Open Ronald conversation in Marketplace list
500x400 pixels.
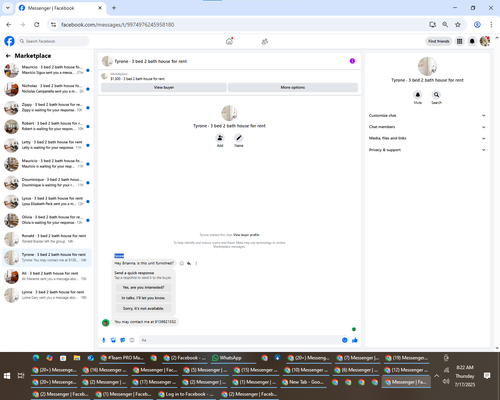click(47, 239)
